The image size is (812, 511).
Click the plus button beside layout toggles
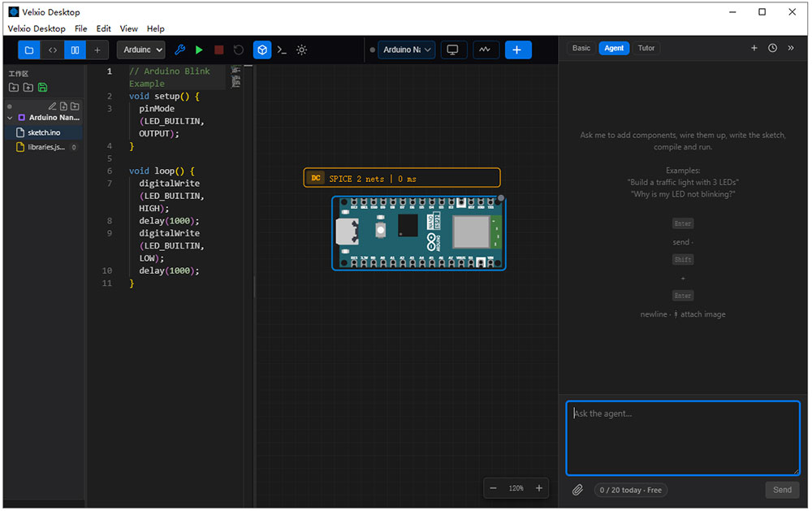click(x=97, y=50)
